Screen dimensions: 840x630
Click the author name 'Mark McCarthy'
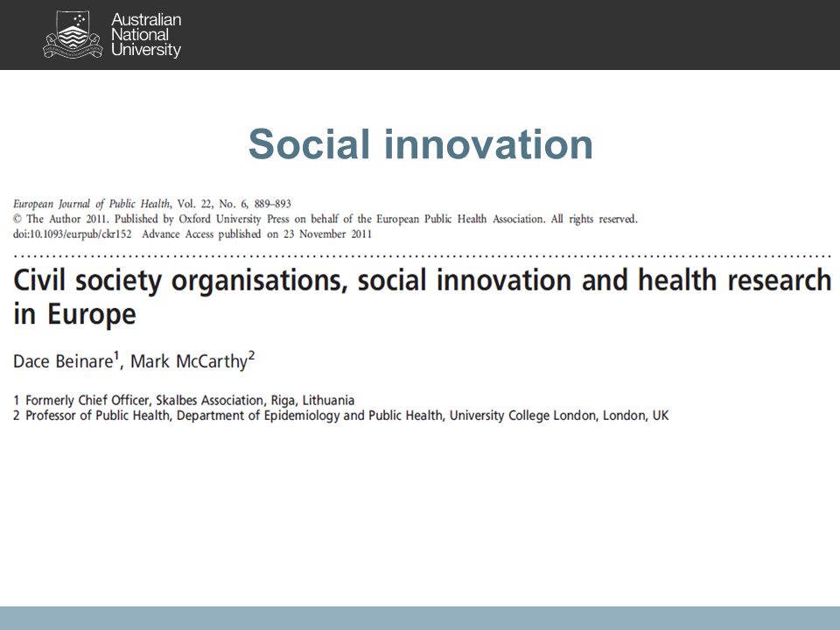[189, 361]
